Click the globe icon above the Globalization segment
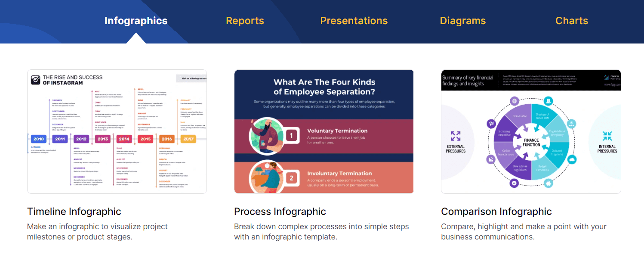 tap(514, 101)
